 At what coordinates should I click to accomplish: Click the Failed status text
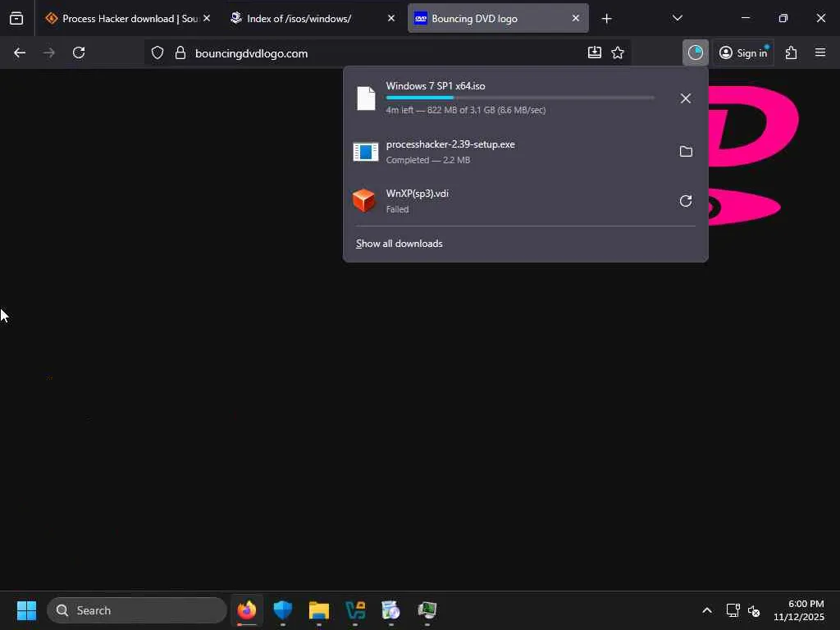398,209
